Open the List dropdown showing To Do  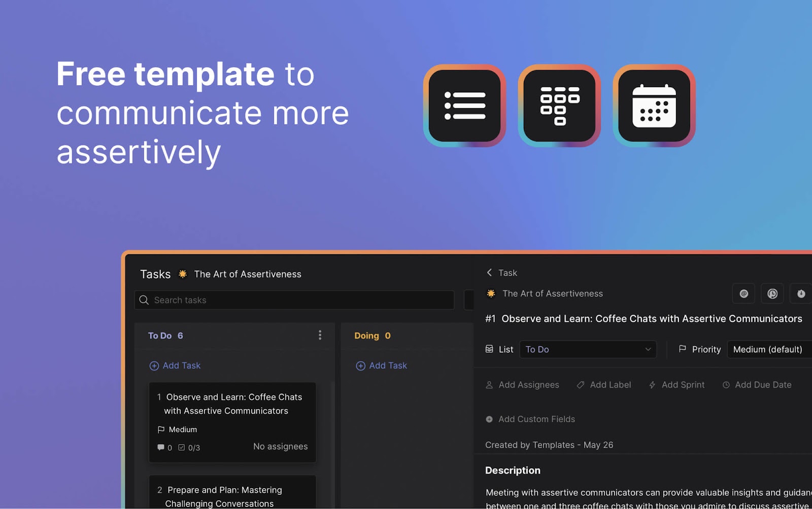pyautogui.click(x=588, y=349)
